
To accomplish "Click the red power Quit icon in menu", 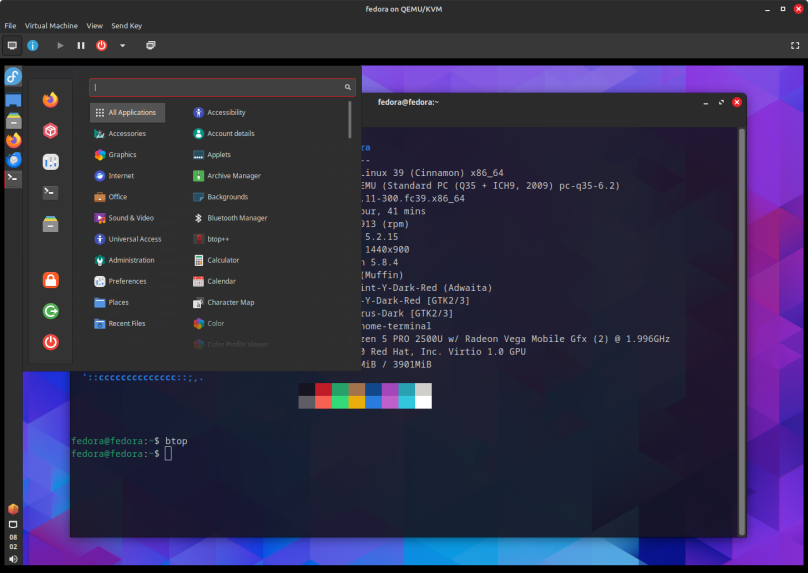I will tap(50, 342).
